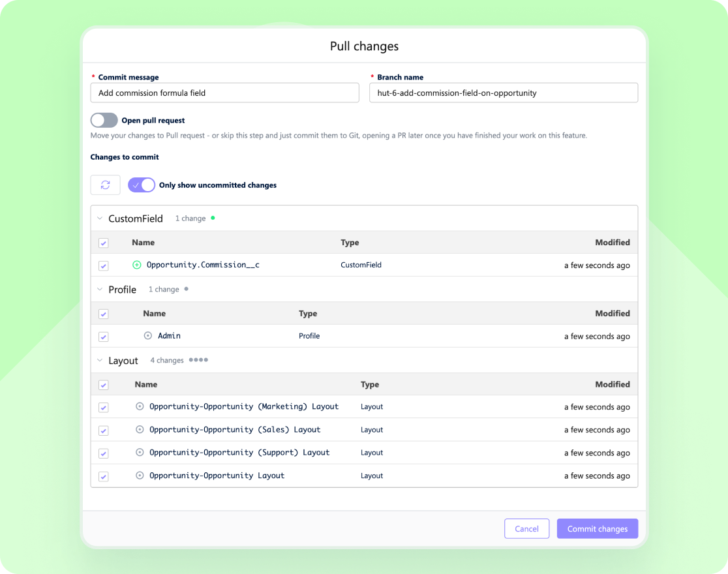Click inside the Commit message field
This screenshot has height=574, width=728.
[224, 93]
